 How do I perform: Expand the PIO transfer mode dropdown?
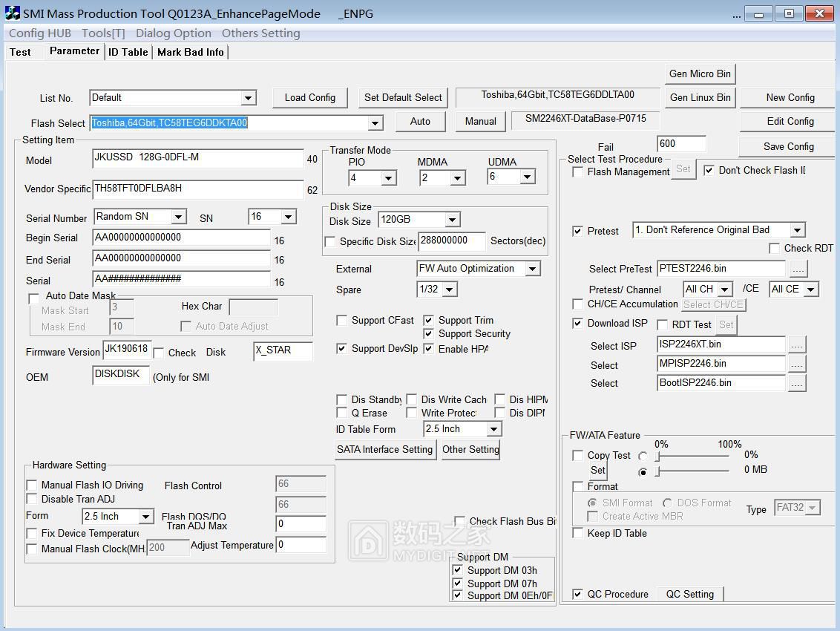[388, 178]
